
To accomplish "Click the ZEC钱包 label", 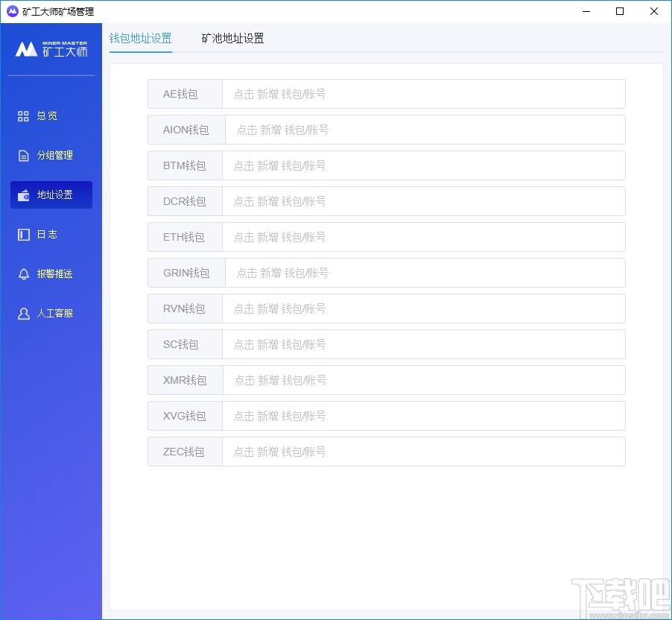I will click(183, 452).
